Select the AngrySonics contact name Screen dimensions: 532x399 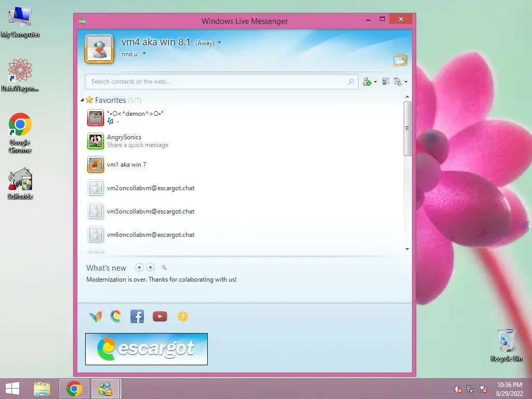124,137
